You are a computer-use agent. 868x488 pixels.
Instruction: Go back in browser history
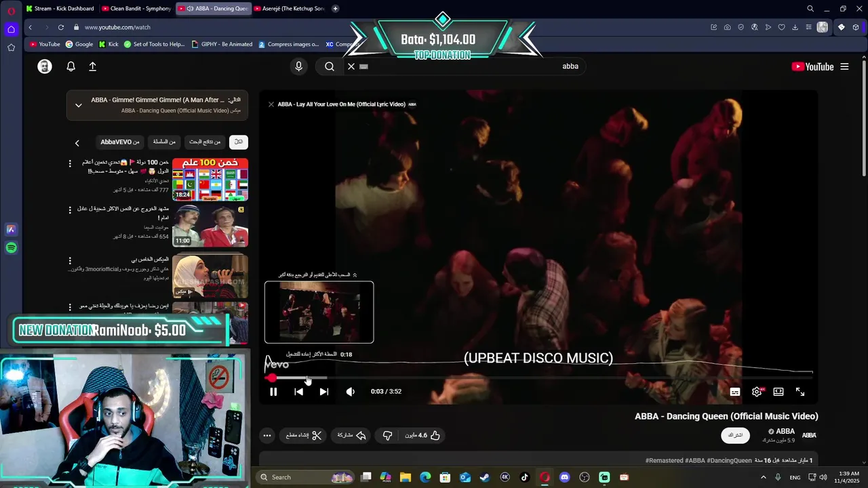click(x=31, y=27)
